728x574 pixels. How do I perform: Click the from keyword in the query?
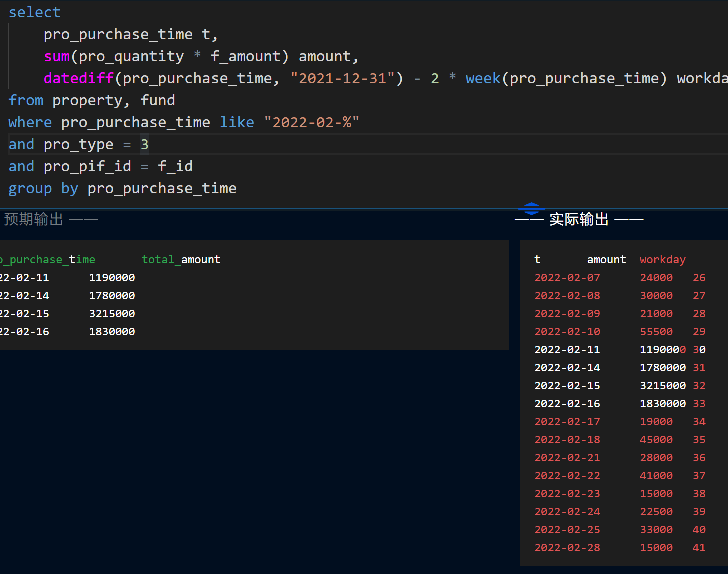tap(26, 100)
